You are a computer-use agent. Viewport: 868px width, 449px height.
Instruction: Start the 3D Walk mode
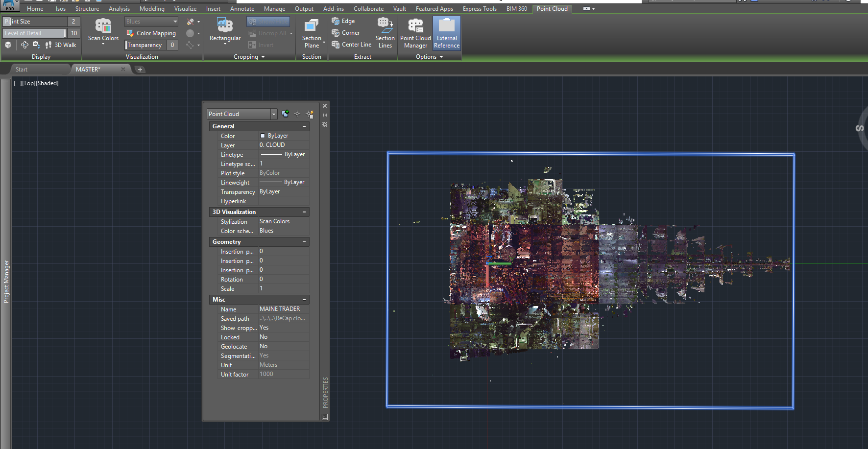61,45
